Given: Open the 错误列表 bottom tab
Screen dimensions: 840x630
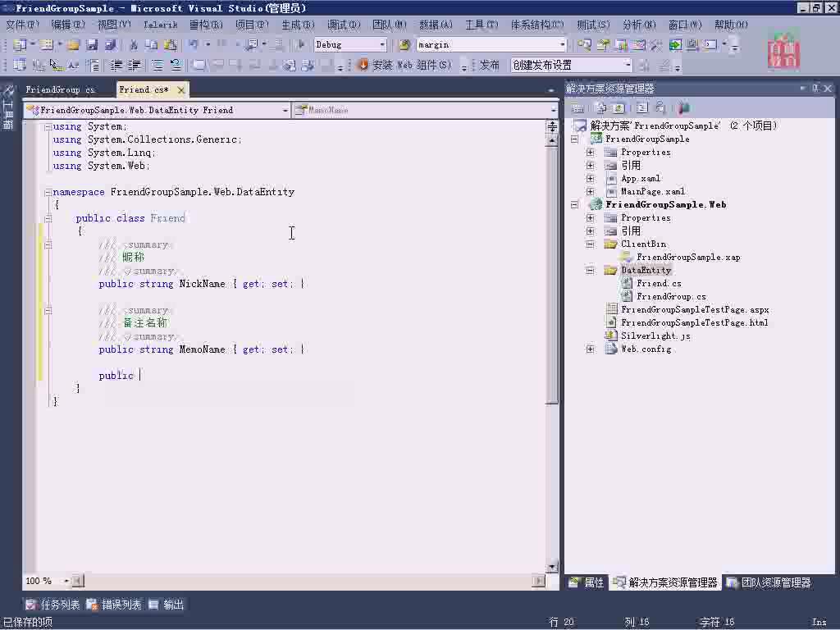Looking at the screenshot, I should pos(115,605).
